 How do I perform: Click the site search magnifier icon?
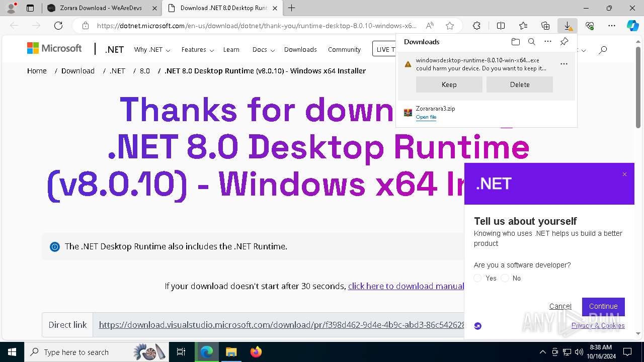point(603,49)
